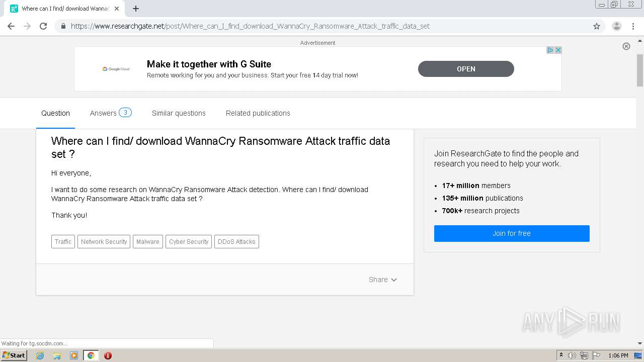
Task: Expand the Share dropdown
Action: [383, 280]
